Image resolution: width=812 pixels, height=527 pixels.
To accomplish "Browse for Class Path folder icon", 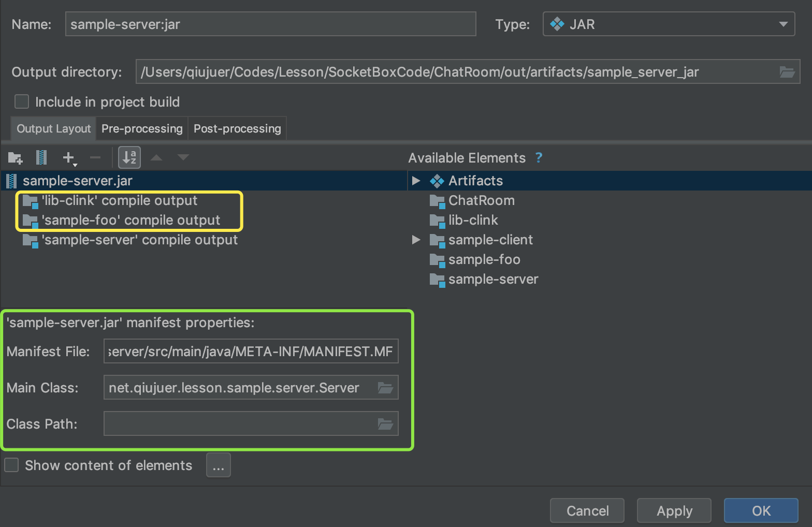I will (385, 424).
